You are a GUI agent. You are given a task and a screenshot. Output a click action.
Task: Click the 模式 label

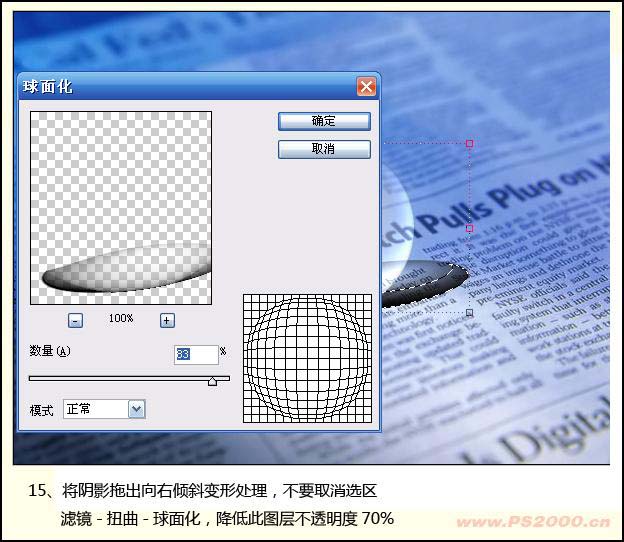(41, 410)
